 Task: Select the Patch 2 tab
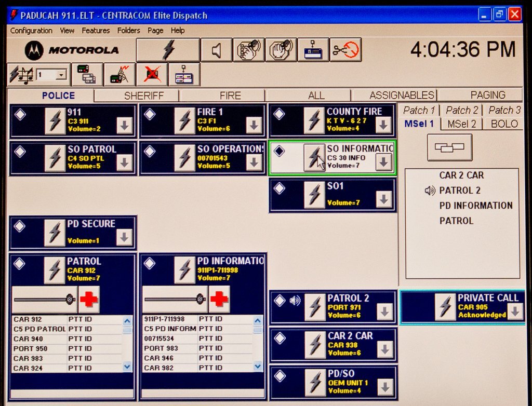click(x=461, y=110)
